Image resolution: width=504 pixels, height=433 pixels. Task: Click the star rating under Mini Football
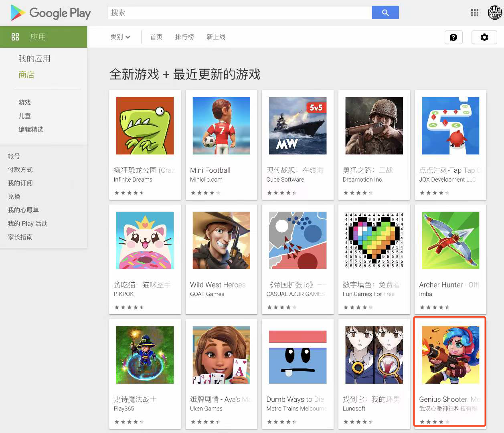click(x=206, y=193)
